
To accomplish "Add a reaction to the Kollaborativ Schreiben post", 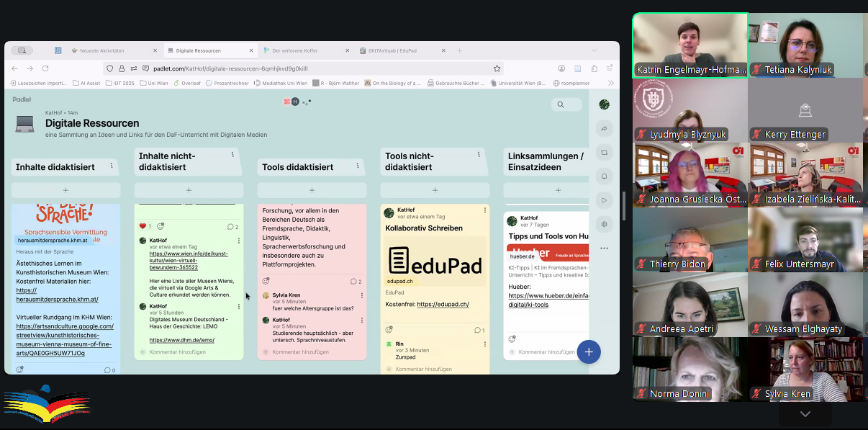I will [389, 330].
